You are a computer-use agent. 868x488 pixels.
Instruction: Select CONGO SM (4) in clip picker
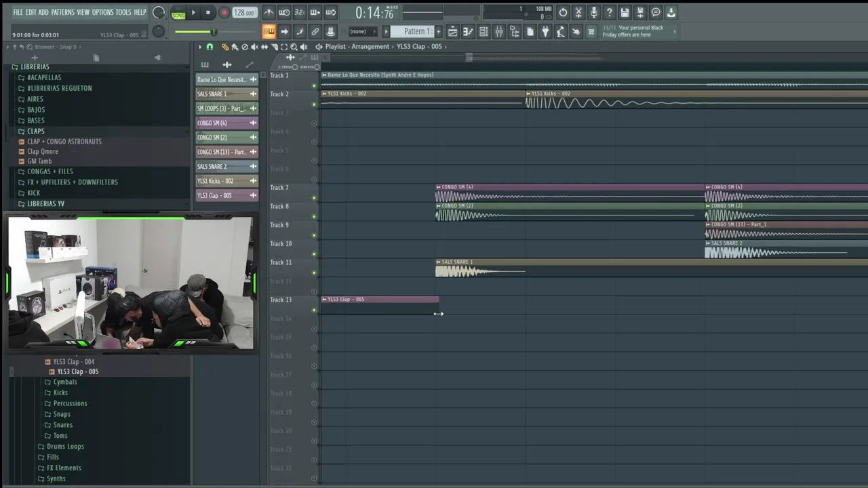[226, 123]
